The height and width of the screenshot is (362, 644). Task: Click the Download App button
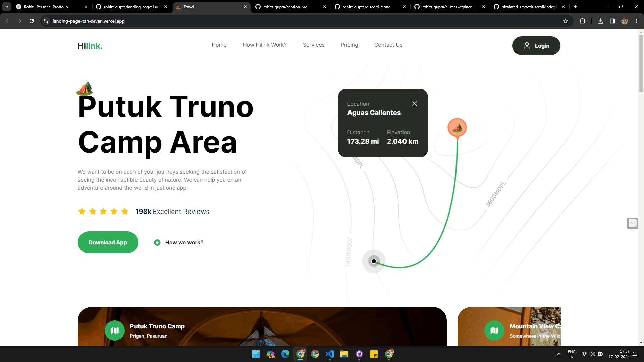(108, 242)
